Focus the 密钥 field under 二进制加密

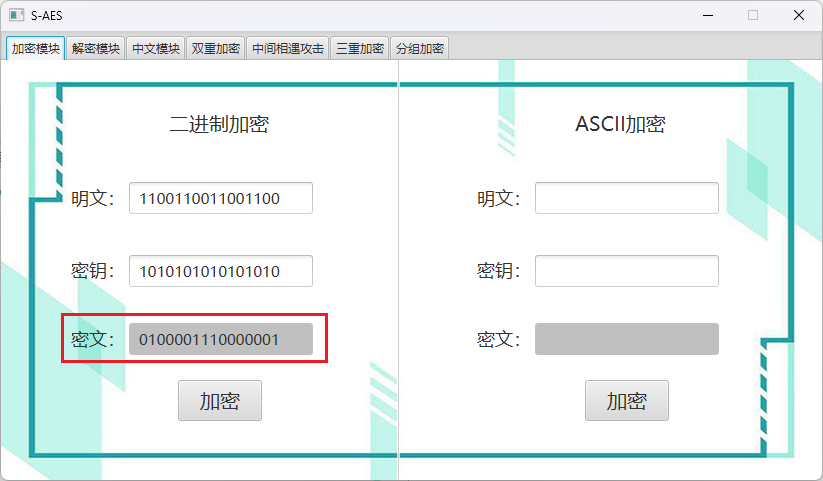point(220,271)
